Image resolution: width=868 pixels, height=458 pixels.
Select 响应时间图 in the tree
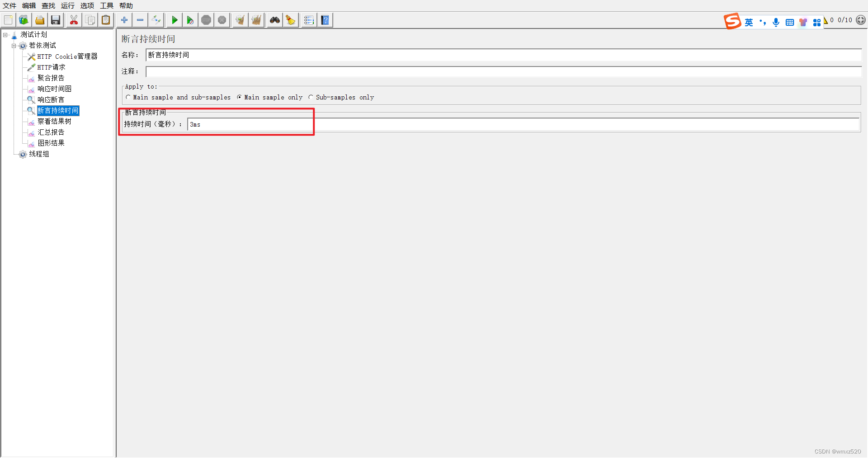tap(55, 89)
